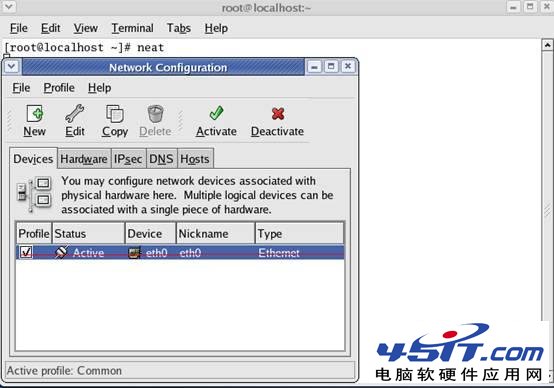This screenshot has width=554, height=388.
Task: Open the terminal's Tabs menu
Action: click(179, 28)
